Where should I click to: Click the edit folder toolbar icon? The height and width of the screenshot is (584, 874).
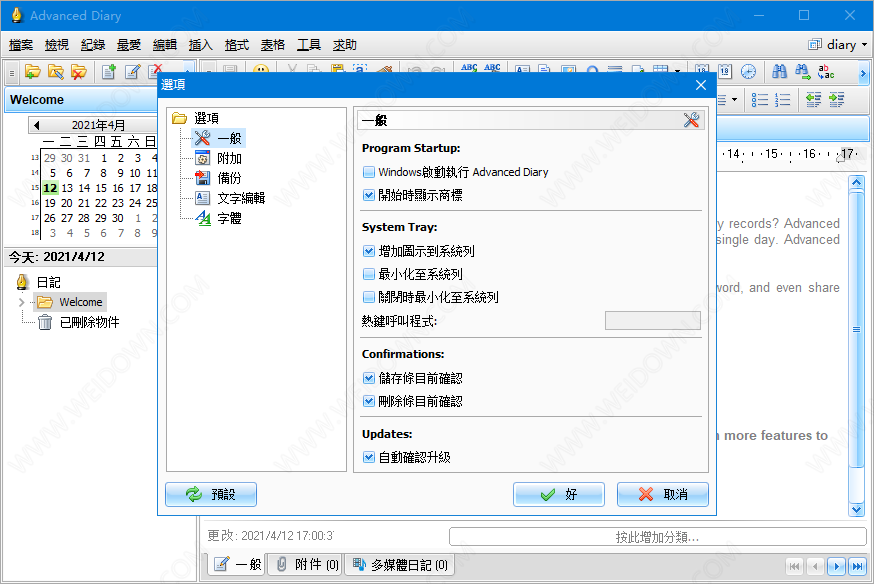[x=56, y=71]
